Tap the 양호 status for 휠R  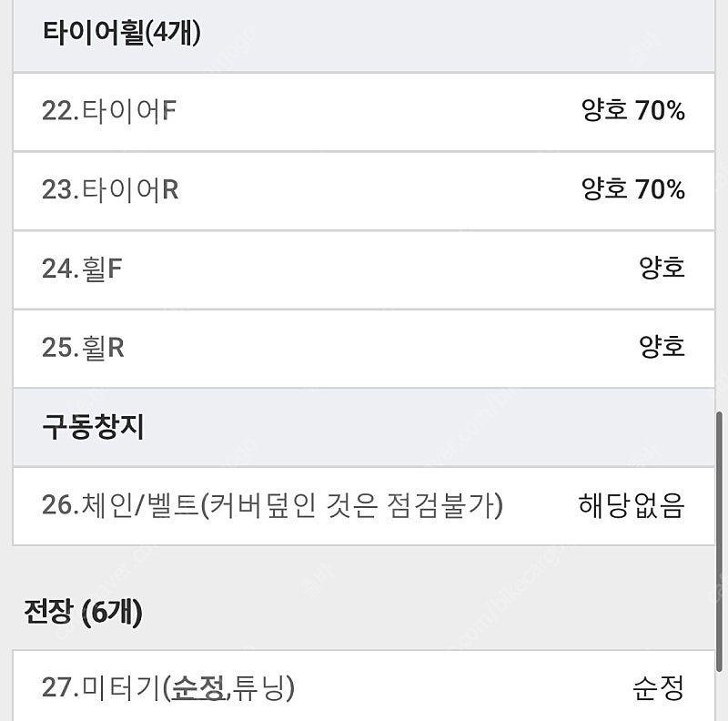pyautogui.click(x=662, y=347)
